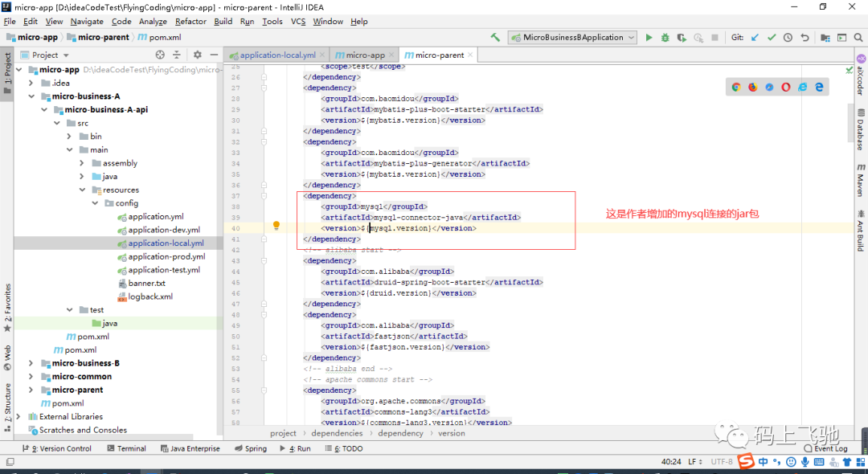Toggle the Maven tool window on right
Viewport: 868px width, 474px height.
click(x=861, y=180)
